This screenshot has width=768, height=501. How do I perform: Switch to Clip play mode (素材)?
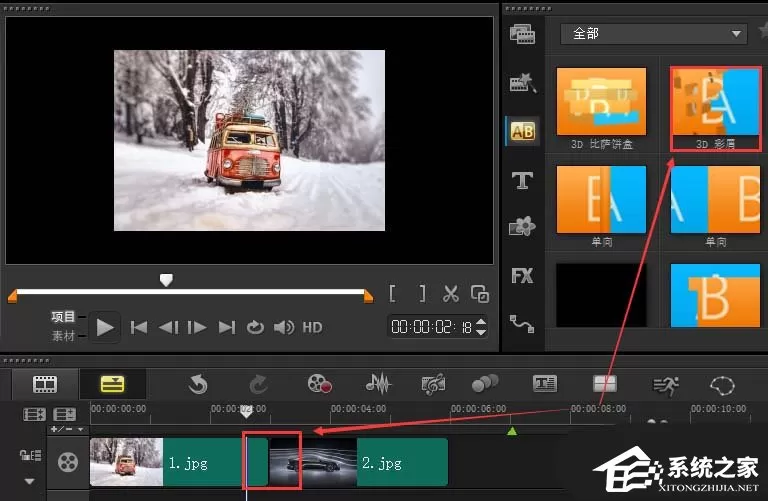tap(63, 336)
